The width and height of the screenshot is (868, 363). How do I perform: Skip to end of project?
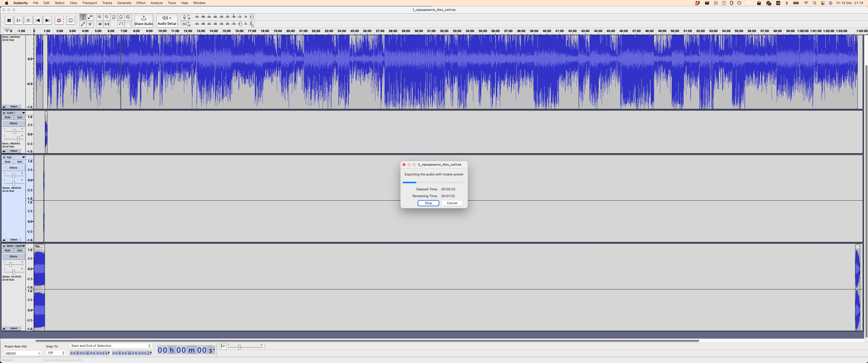coord(47,20)
